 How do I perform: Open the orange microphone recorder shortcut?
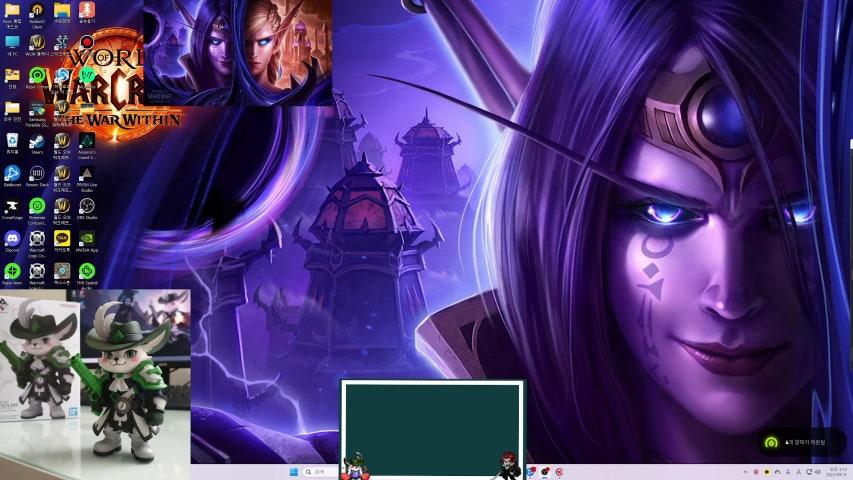(x=86, y=12)
